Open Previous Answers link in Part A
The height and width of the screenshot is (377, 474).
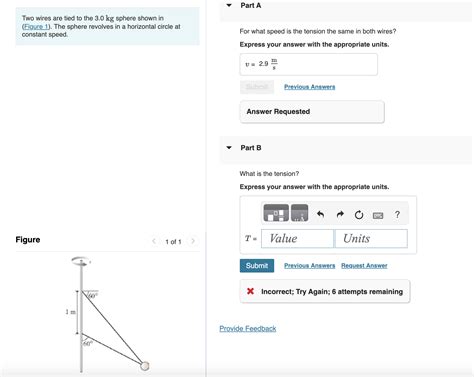coord(309,87)
